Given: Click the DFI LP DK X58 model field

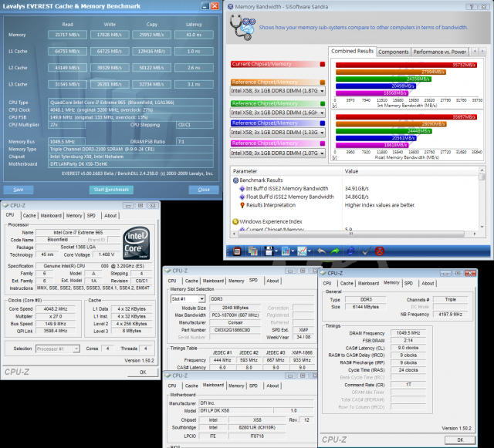Looking at the screenshot, I should [236, 410].
